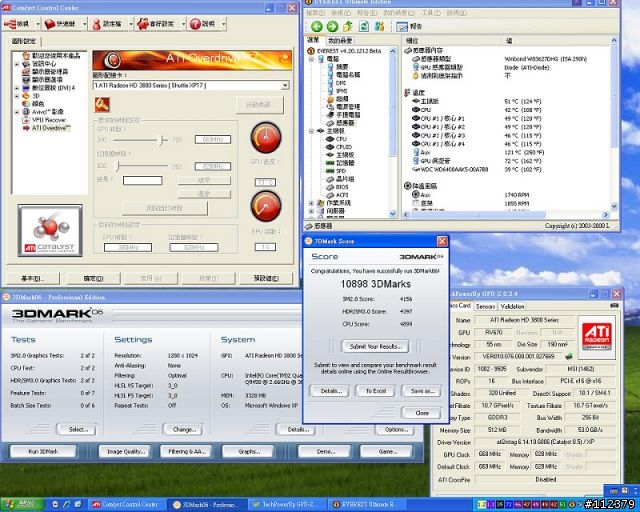Open the Catalyst profiles dropdown arrow
The height and width of the screenshot is (512, 640).
coord(131,24)
